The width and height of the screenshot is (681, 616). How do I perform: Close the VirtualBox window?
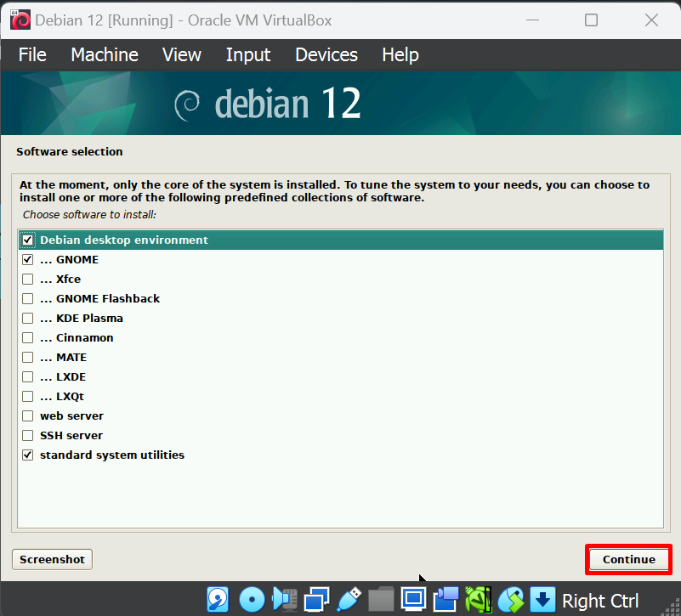(x=651, y=20)
